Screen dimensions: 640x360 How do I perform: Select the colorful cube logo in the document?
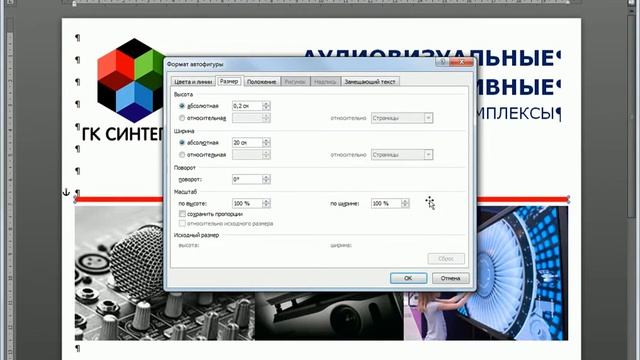131,80
